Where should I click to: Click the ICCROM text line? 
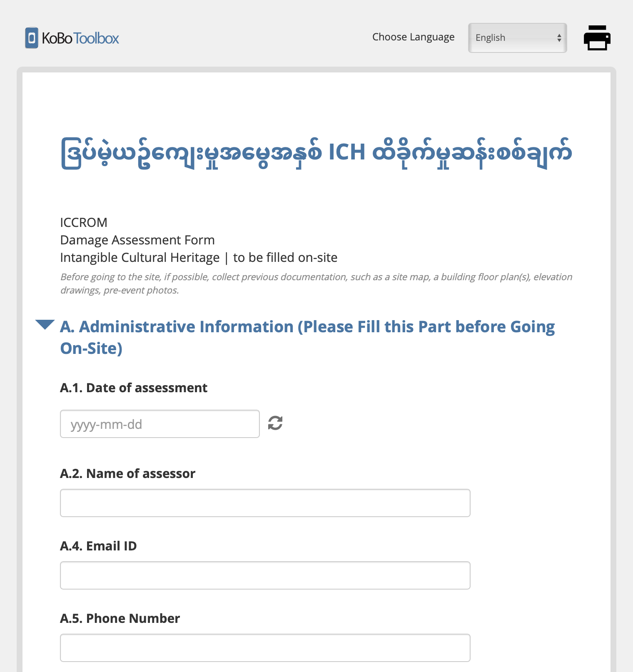pos(84,222)
